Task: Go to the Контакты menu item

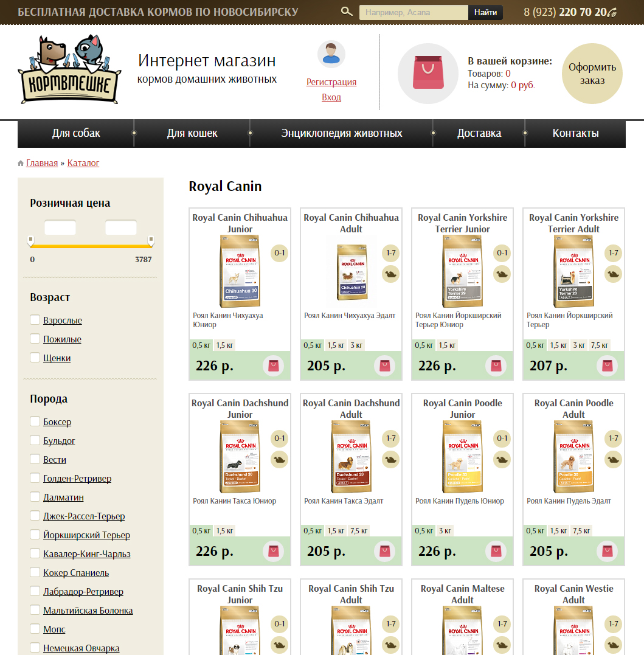Action: (x=575, y=133)
